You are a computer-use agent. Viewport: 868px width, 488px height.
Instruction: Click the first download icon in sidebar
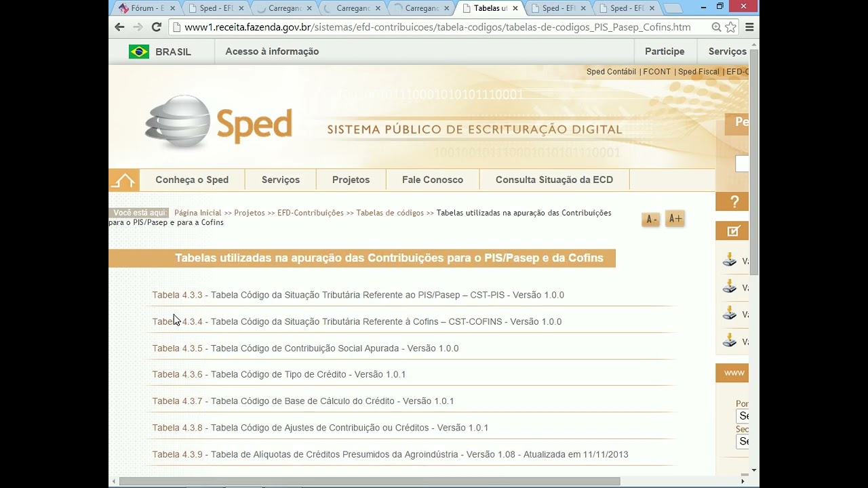tap(730, 260)
